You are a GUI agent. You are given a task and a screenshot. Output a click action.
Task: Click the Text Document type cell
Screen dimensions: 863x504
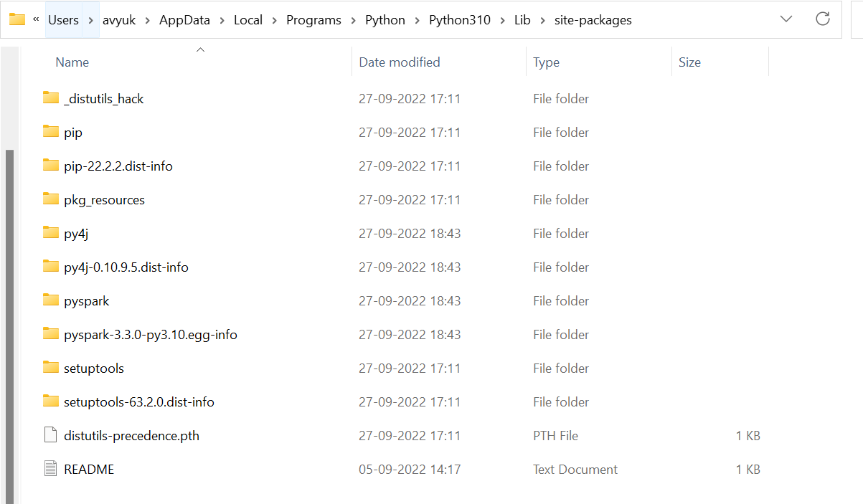click(x=575, y=469)
